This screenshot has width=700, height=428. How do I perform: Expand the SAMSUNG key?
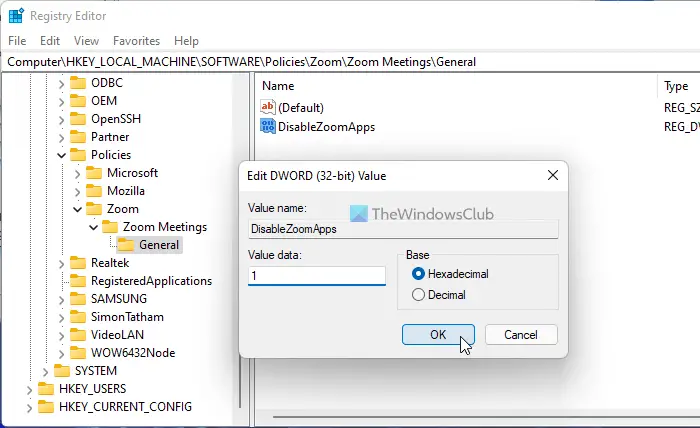(61, 299)
